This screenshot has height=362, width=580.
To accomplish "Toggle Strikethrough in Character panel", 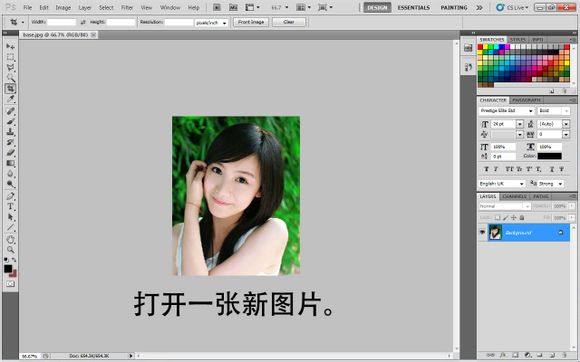I will coord(562,169).
